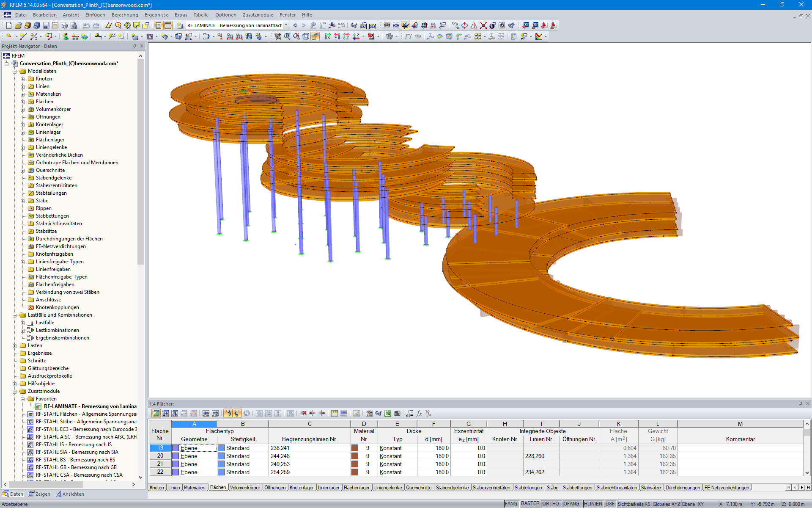Click the view in Y direction icon

pyautogui.click(x=337, y=36)
